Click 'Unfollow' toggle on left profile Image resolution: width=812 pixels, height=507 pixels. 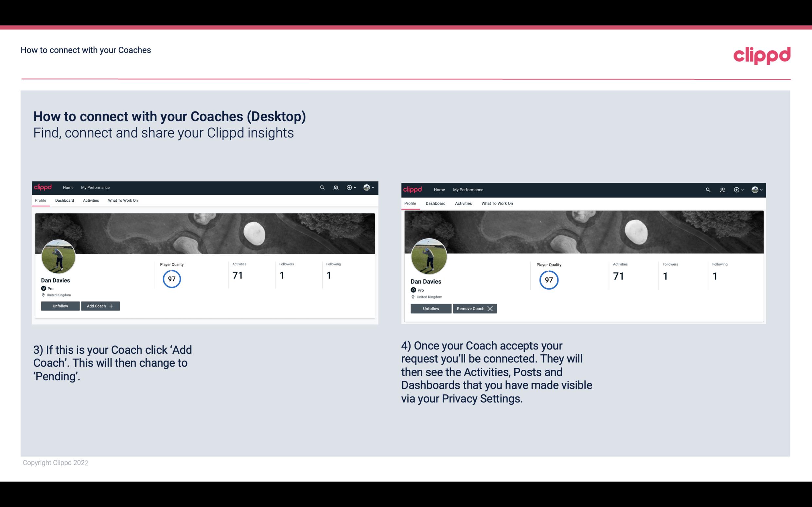60,306
